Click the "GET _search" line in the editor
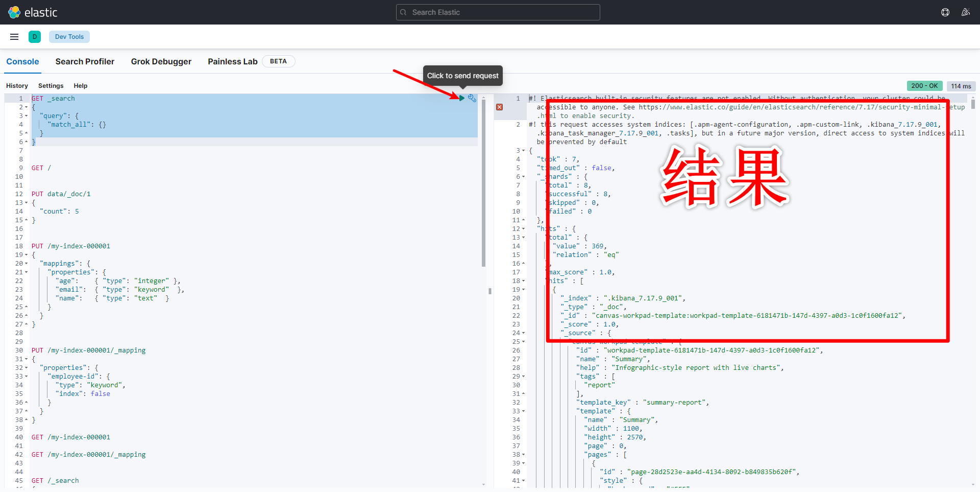 click(53, 99)
